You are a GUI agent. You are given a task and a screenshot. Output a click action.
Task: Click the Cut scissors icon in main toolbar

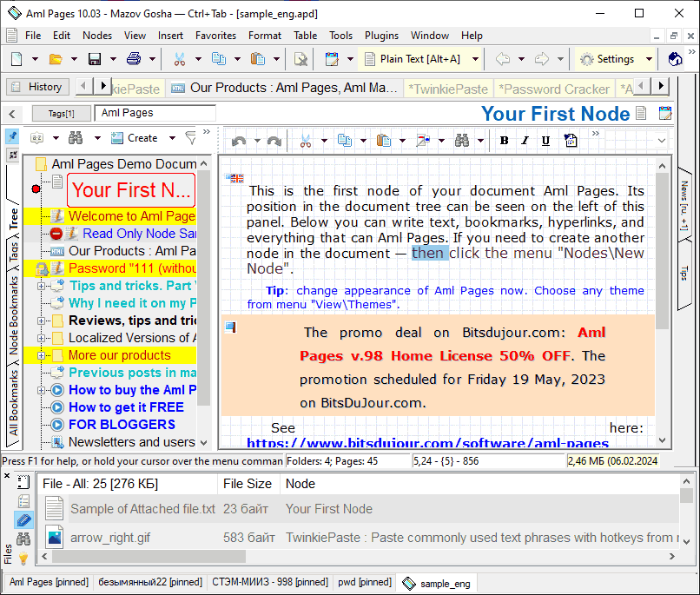coord(180,59)
